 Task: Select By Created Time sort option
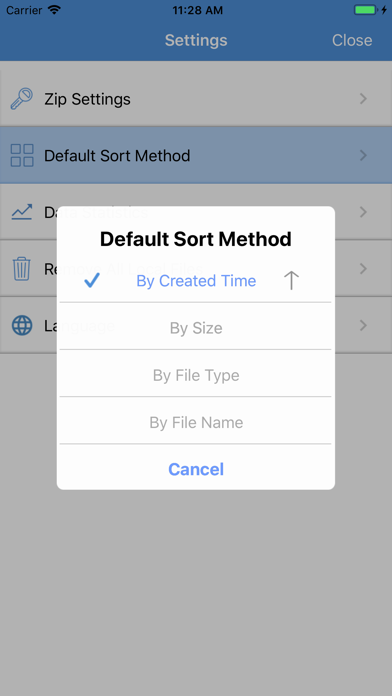tap(196, 281)
